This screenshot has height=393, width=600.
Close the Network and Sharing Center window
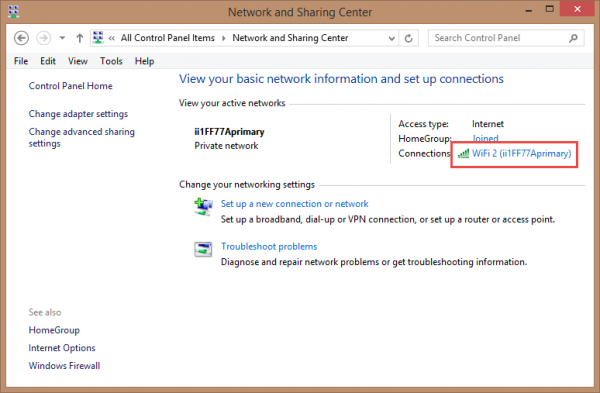pyautogui.click(x=577, y=9)
